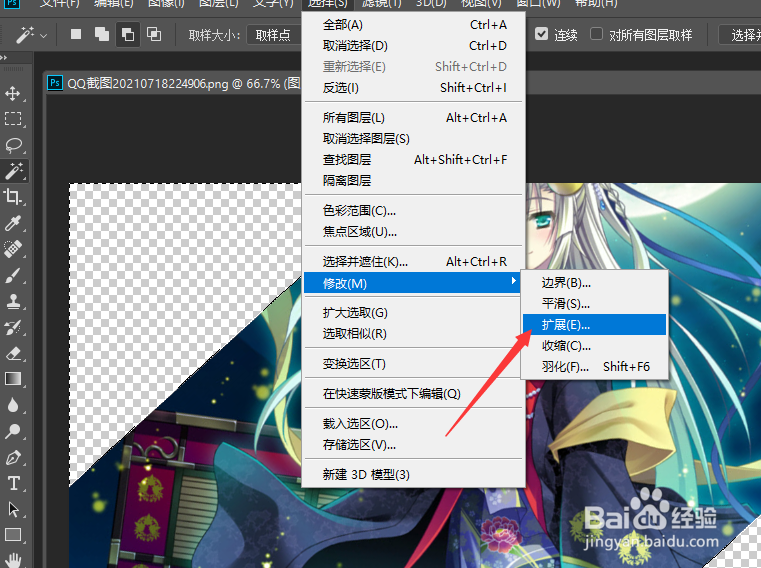Viewport: 761px width, 568px height.
Task: Open the 选择(S) menu in menu bar
Action: [328, 4]
